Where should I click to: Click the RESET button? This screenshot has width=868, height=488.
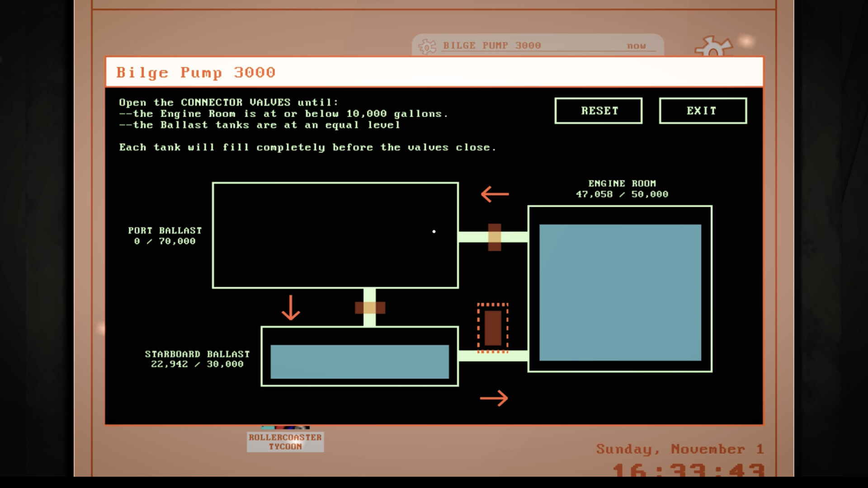click(x=598, y=111)
